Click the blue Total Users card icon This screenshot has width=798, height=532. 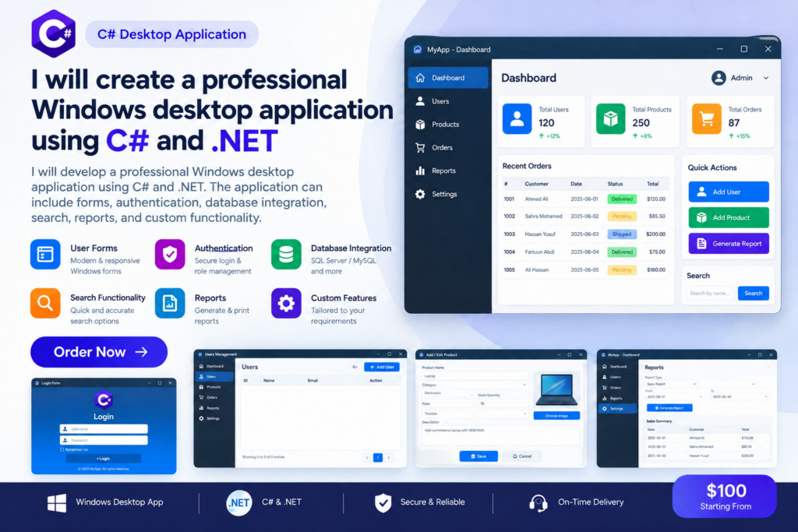coord(517,119)
